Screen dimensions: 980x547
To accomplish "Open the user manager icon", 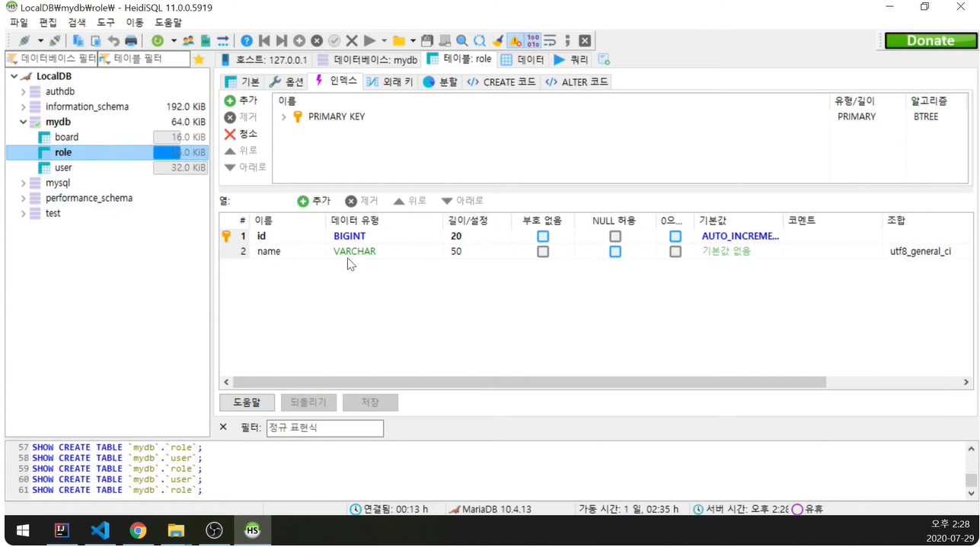I will [188, 40].
